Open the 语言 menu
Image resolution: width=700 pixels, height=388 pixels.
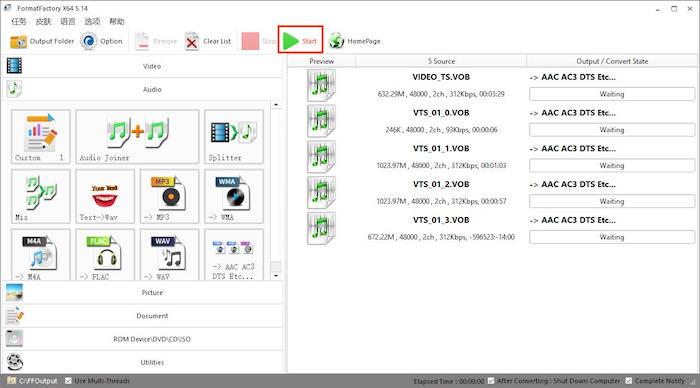coord(68,21)
